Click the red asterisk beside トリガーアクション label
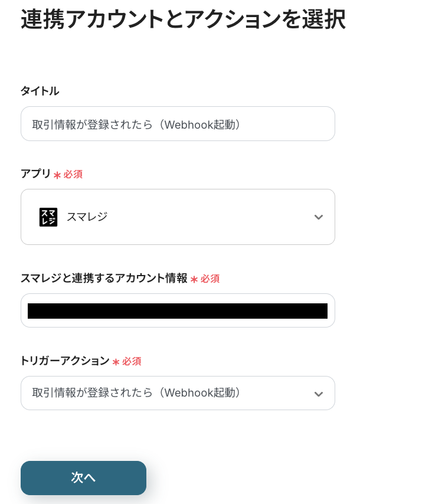 (116, 362)
